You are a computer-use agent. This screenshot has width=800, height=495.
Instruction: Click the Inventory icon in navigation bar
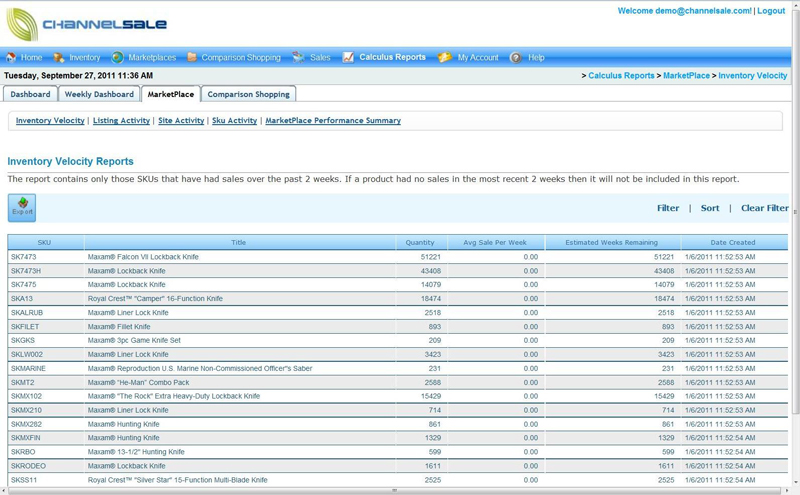(x=59, y=58)
